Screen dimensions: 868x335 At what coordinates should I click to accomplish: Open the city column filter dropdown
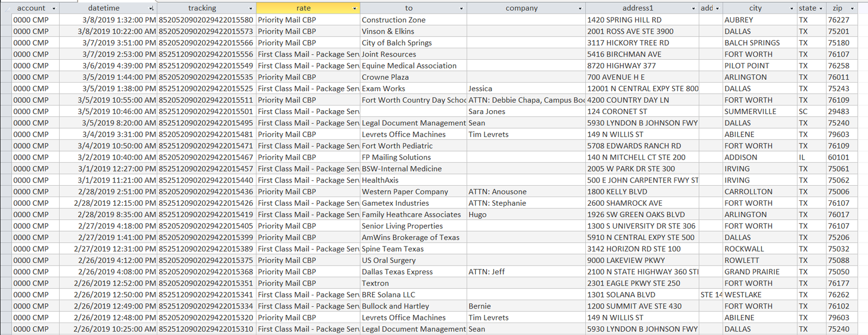pos(792,9)
